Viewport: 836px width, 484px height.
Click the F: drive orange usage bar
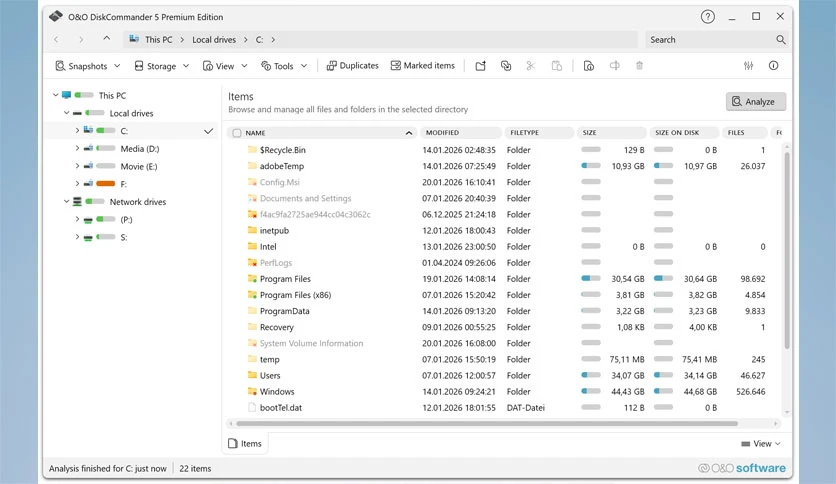tap(106, 183)
